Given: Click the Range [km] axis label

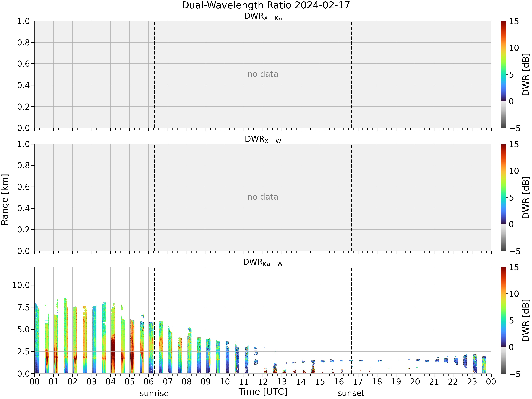Looking at the screenshot, I should tap(5, 200).
